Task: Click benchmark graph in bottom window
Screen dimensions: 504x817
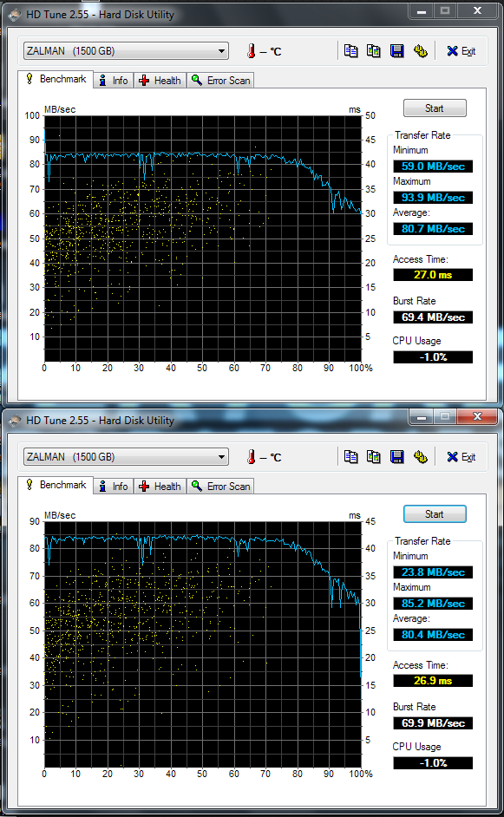Action: [x=203, y=644]
